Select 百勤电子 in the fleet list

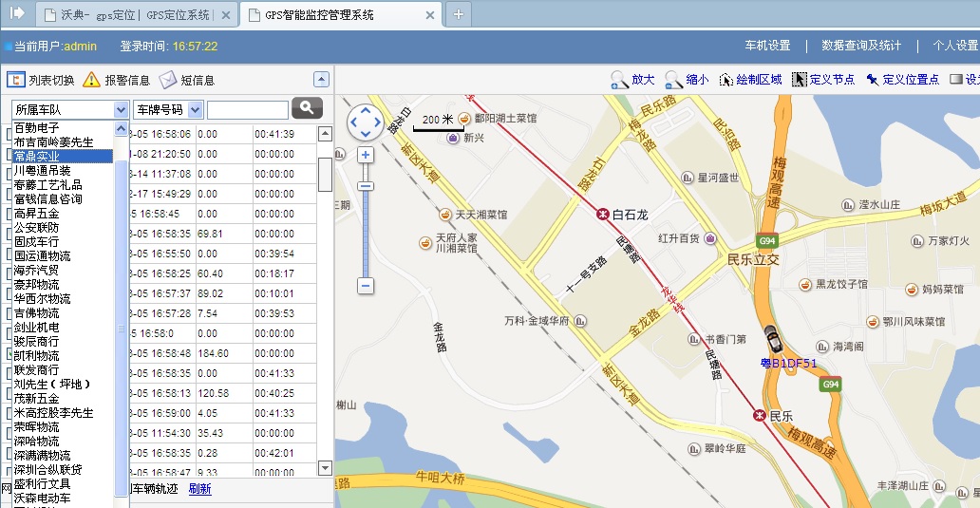click(63, 127)
